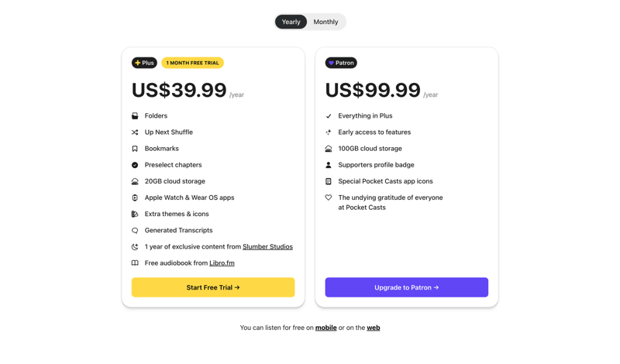This screenshot has width=620, height=364.
Task: Click the Supporters profile badge icon
Action: coord(329,165)
